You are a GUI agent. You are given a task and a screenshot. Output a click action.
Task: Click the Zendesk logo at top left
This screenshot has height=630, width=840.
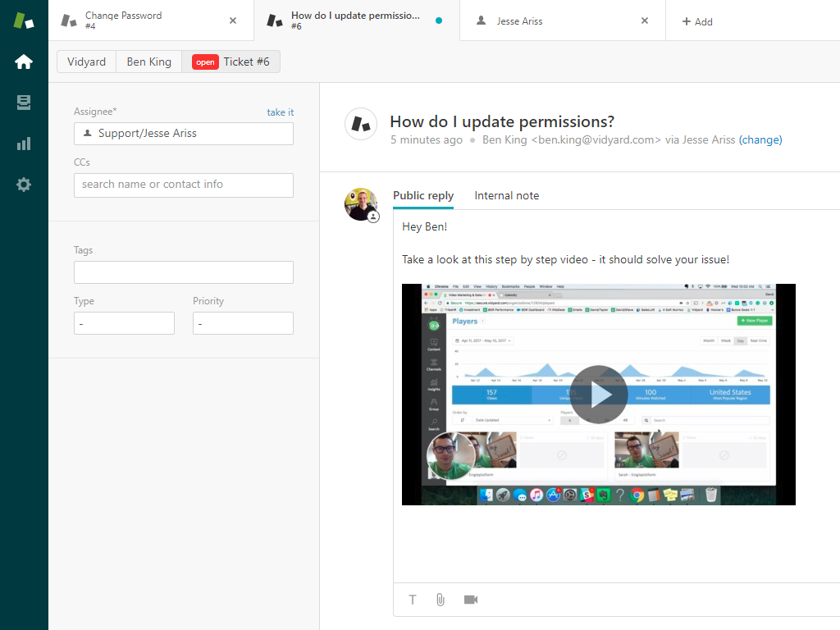24,21
